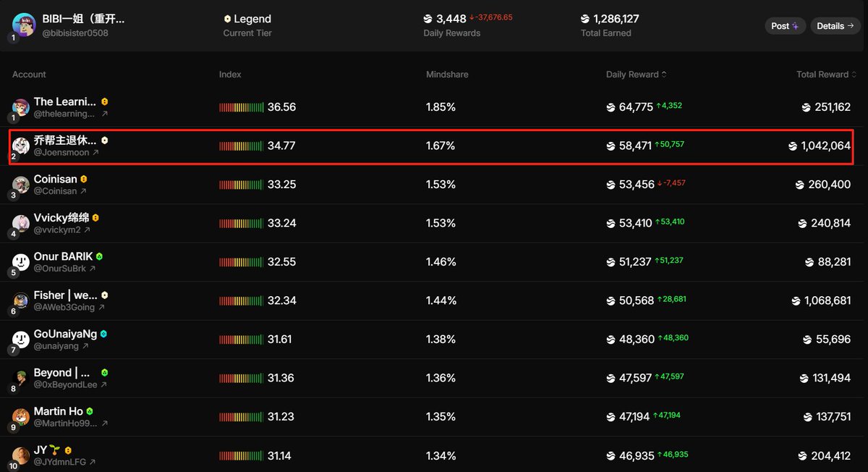Click green badge next to Martin Ho
The height and width of the screenshot is (472, 868).
[x=90, y=411]
